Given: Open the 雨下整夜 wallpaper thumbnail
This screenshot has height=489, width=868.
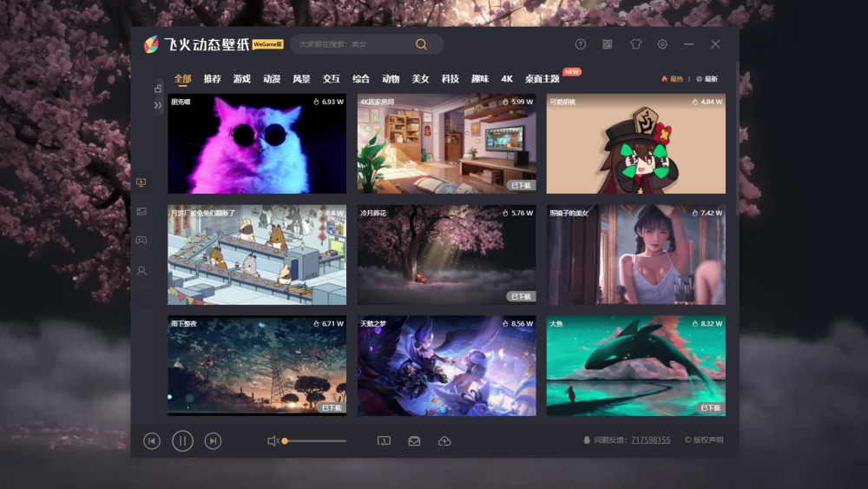Looking at the screenshot, I should [x=257, y=366].
